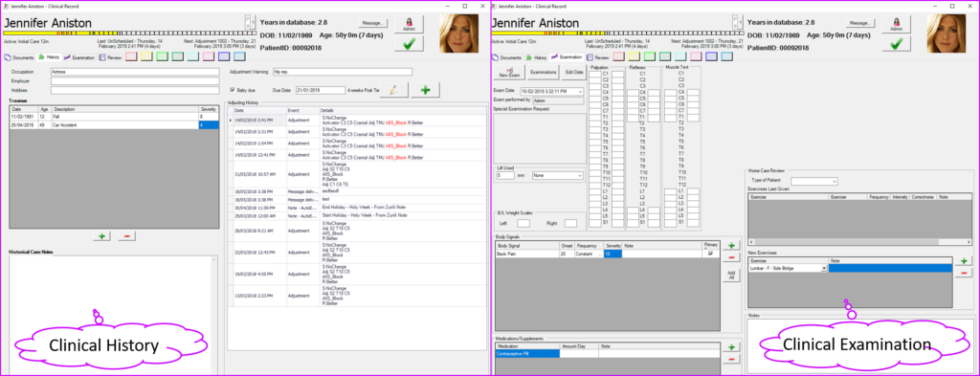Click the Edit Date button
Viewport: 980px width, 376px height.
pos(573,72)
